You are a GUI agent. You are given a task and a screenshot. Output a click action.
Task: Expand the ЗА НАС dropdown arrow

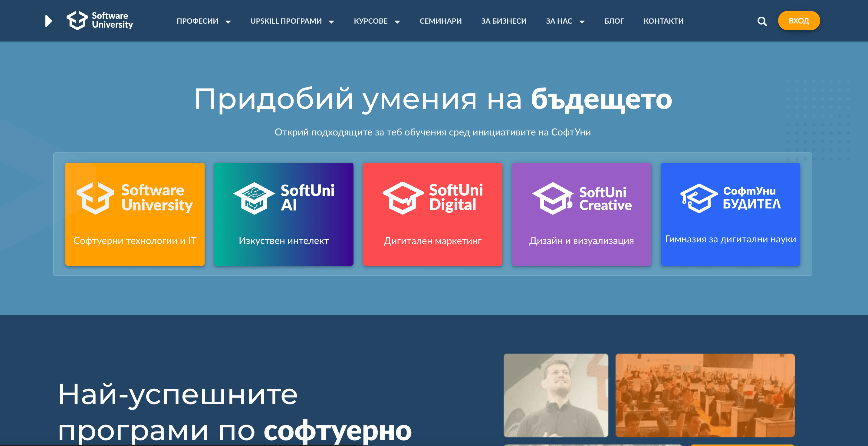(x=582, y=22)
